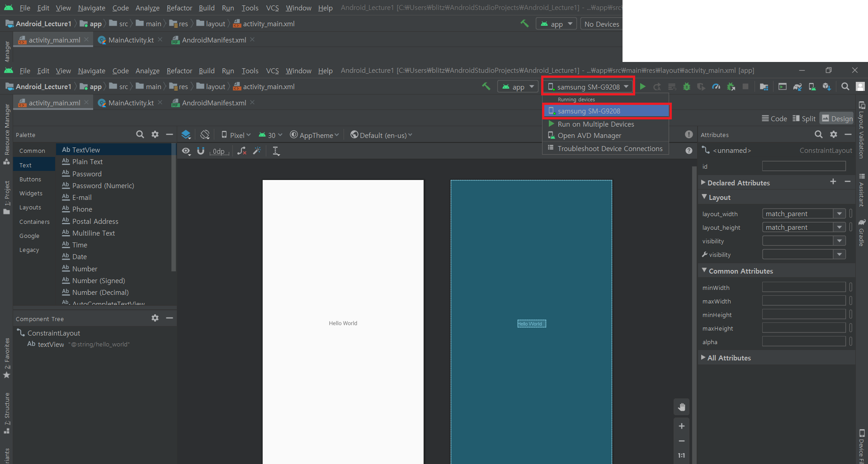This screenshot has width=868, height=464.
Task: Add a declared attribute with plus icon
Action: click(833, 181)
